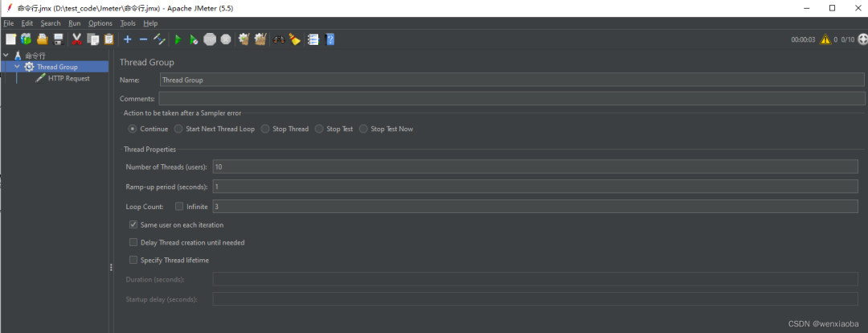Expand all nodes with plus icon

point(127,39)
